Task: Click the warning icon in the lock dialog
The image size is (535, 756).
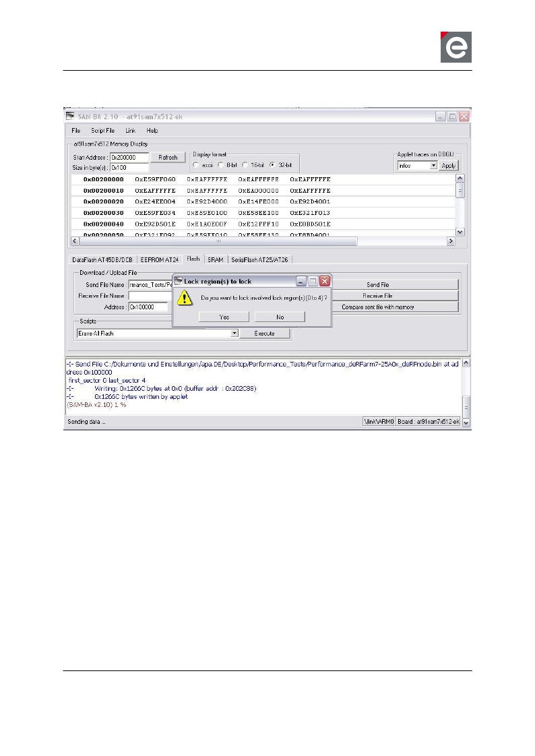Action: (x=185, y=298)
